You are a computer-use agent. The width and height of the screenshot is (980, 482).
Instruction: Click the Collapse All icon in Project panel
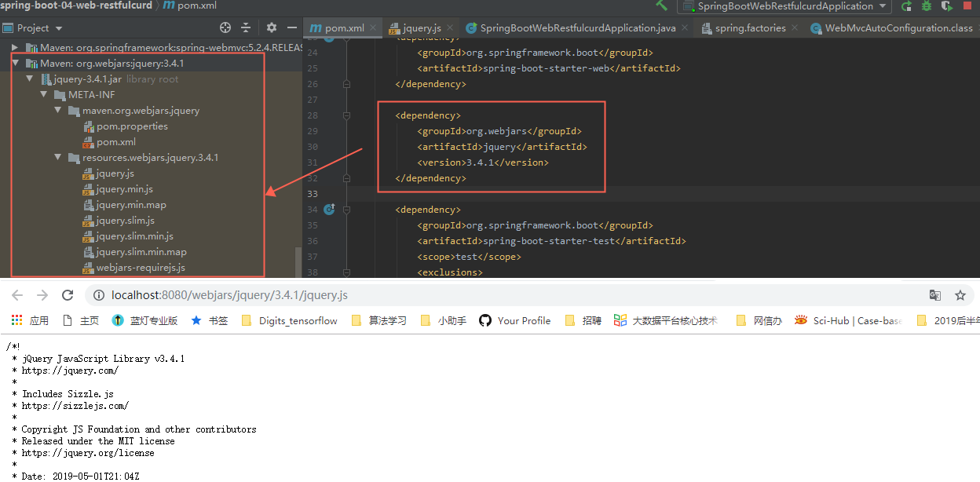(247, 27)
